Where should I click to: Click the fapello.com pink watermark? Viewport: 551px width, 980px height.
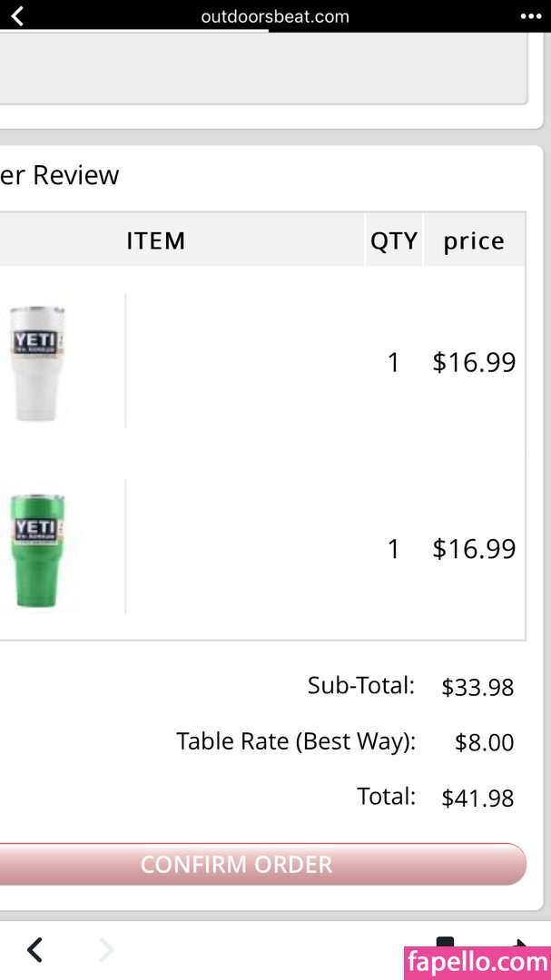(477, 962)
